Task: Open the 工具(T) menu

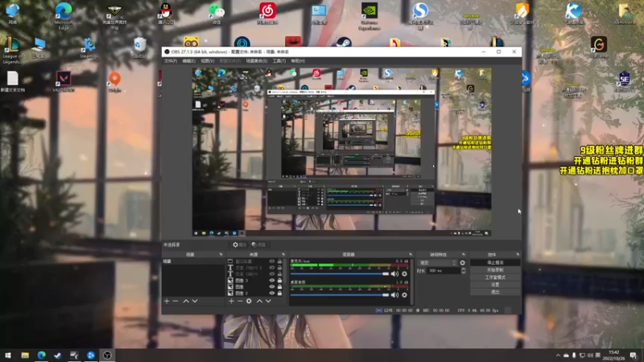Action: click(279, 61)
